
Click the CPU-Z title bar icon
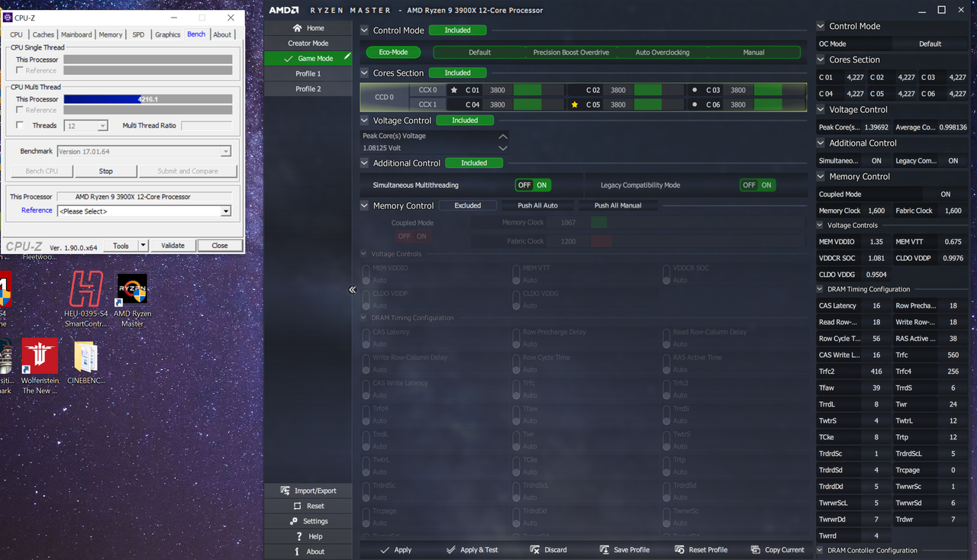8,18
